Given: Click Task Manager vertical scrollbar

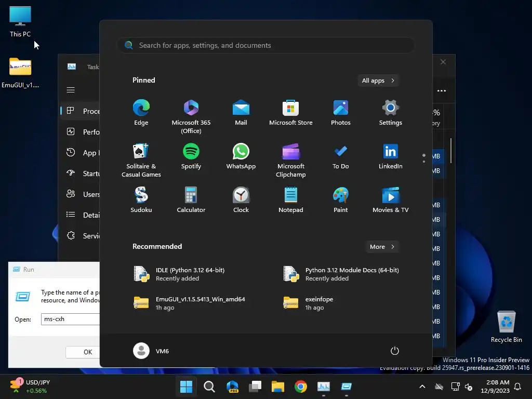Looking at the screenshot, I should pyautogui.click(x=451, y=151).
